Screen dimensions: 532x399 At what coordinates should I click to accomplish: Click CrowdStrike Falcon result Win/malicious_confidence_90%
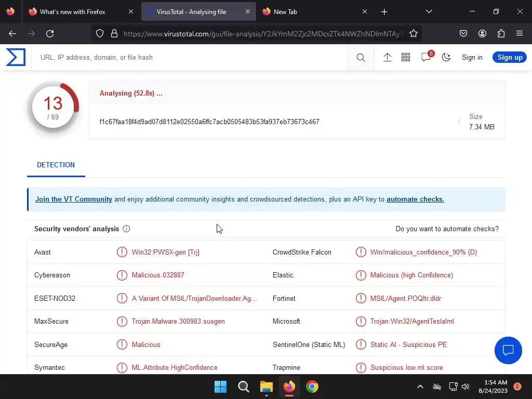(x=423, y=252)
